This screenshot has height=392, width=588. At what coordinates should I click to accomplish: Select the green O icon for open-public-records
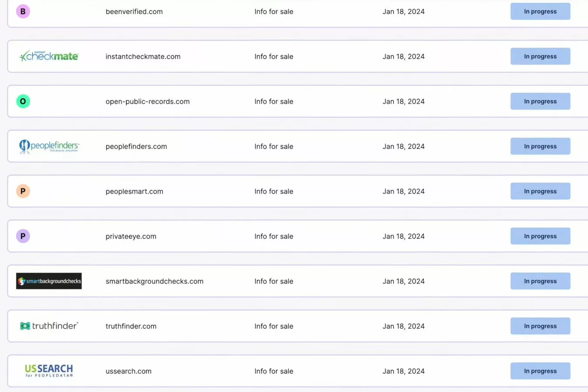(x=23, y=101)
